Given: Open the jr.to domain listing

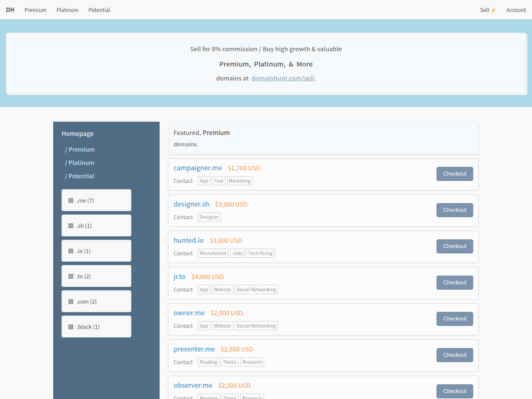Looking at the screenshot, I should [180, 277].
